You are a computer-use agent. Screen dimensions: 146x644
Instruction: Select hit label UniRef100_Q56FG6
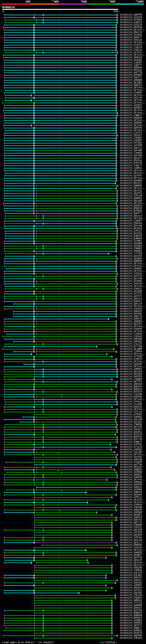pos(131,223)
